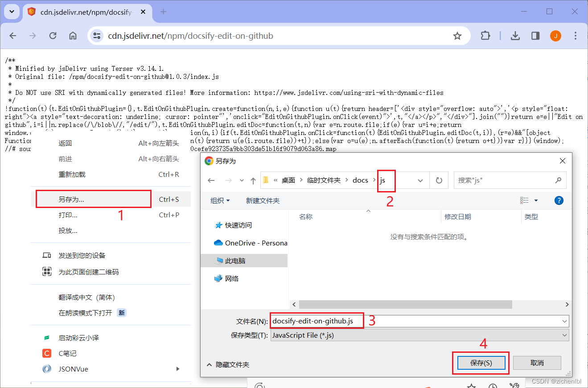The image size is (588, 388).
Task: Toggle the Chrome side panel
Action: [x=535, y=36]
